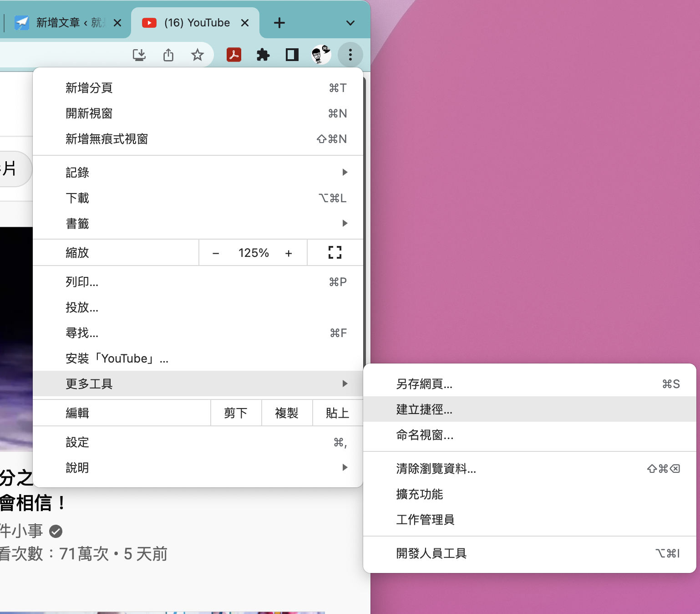
Task: Open the Adobe Acrobat extension icon
Action: [234, 55]
